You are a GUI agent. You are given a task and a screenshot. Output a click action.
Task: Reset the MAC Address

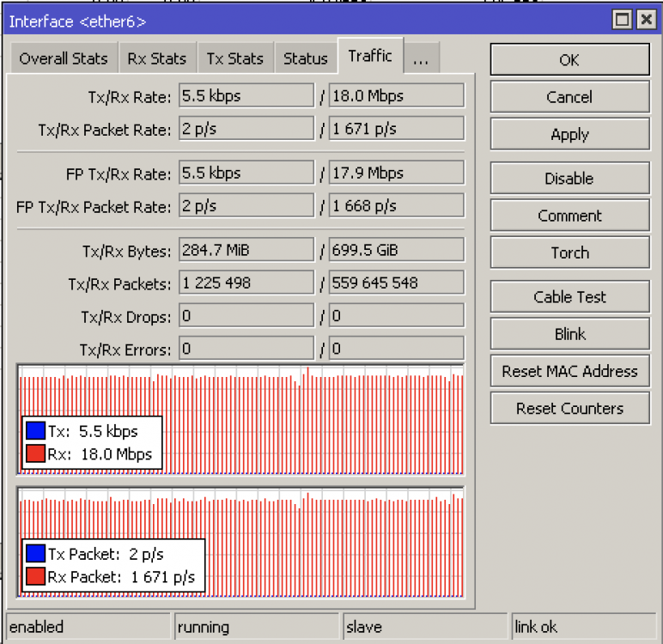(569, 371)
